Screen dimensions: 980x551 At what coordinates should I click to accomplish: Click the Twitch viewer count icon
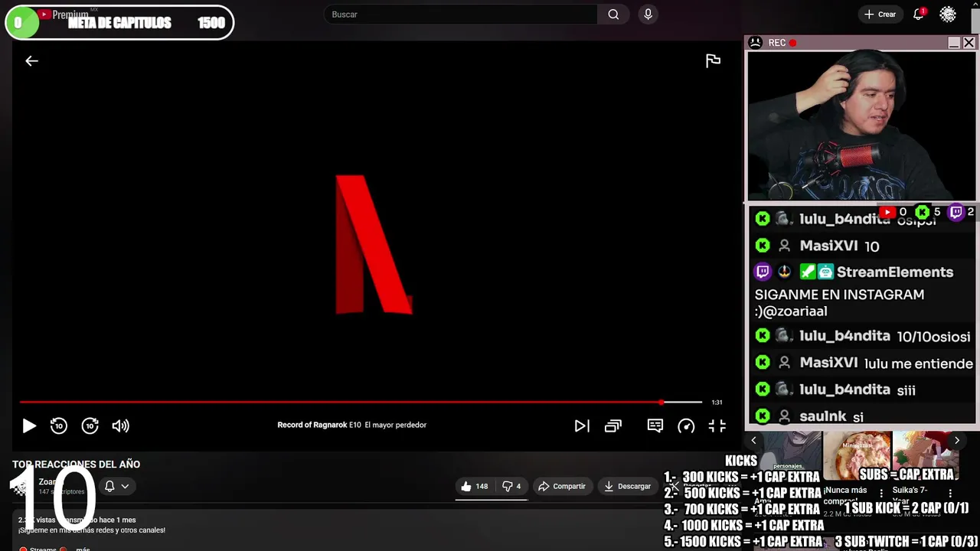(x=956, y=212)
